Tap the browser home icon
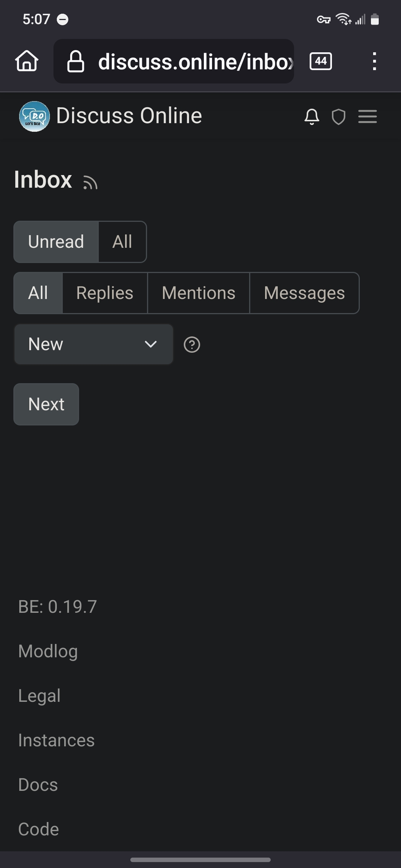Viewport: 401px width, 868px height. click(x=27, y=61)
